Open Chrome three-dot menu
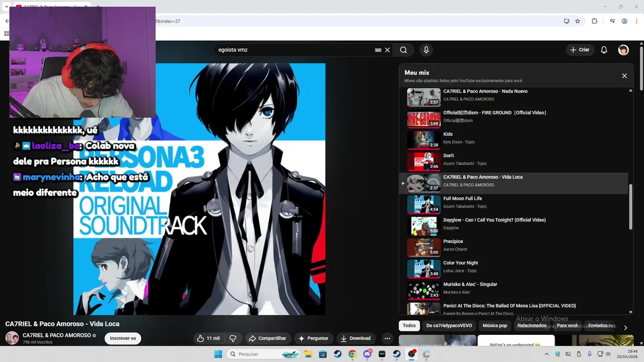The image size is (644, 362). pyautogui.click(x=637, y=21)
